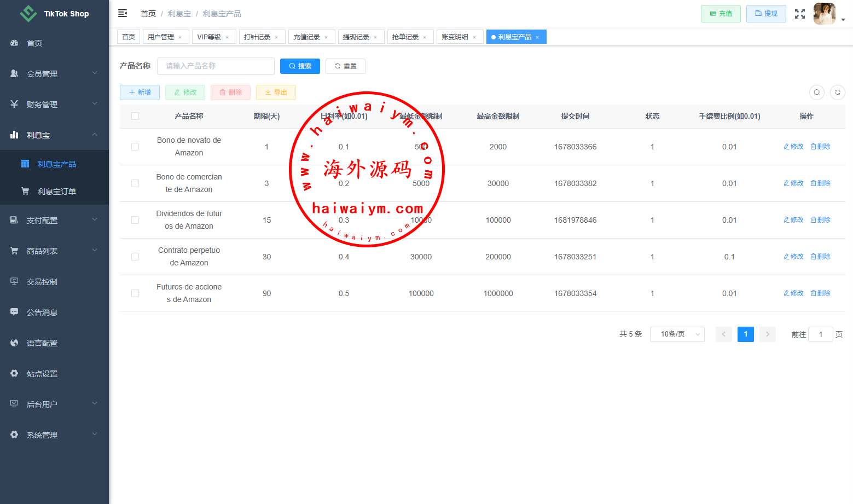Go to next page arrow
This screenshot has height=504, width=853.
768,334
